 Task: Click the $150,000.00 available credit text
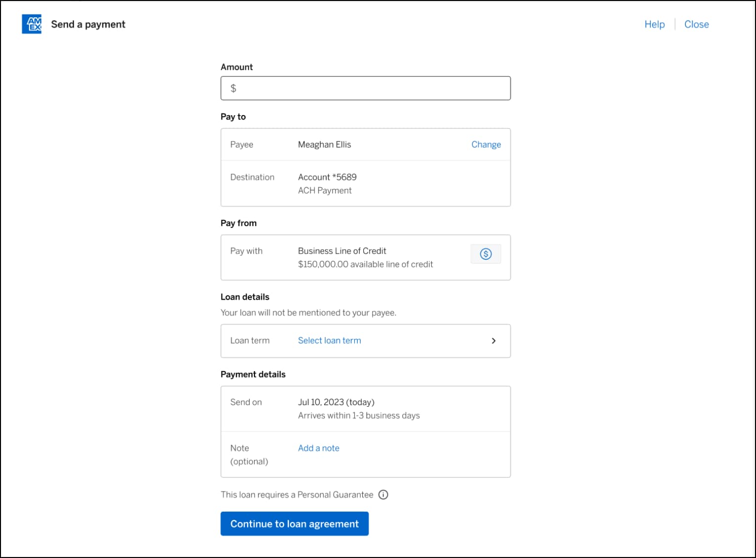tap(365, 264)
